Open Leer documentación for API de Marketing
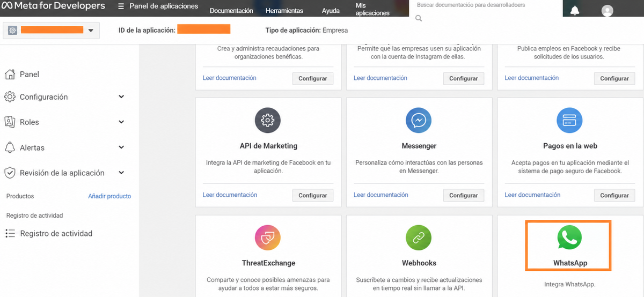Image resolution: width=644 pixels, height=297 pixels. [x=230, y=195]
